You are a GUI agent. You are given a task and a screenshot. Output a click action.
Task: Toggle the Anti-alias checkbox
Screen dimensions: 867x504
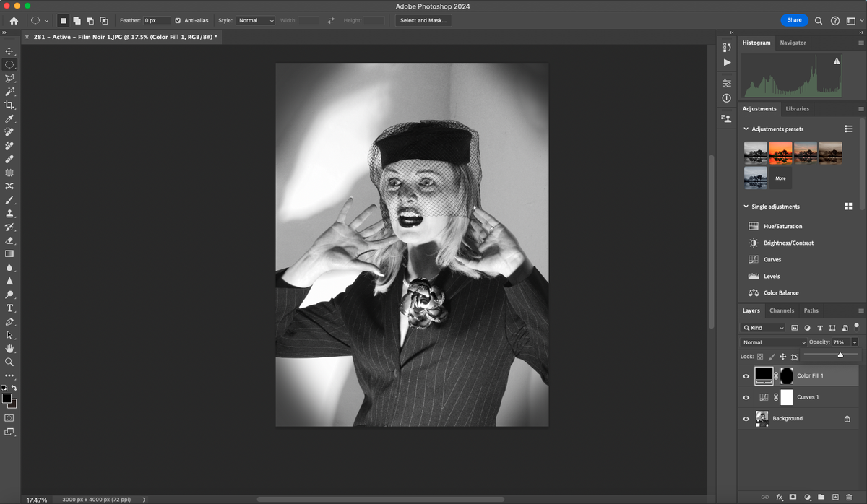[178, 20]
